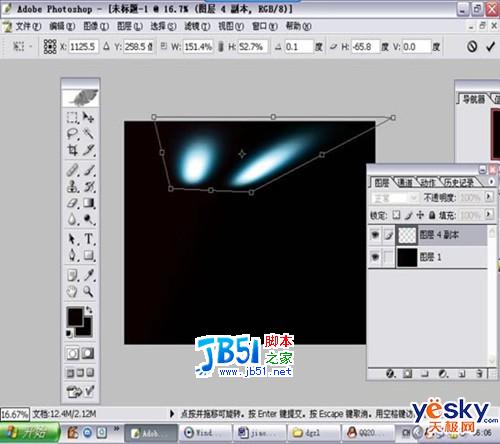Select the Lasso tool

click(x=72, y=134)
